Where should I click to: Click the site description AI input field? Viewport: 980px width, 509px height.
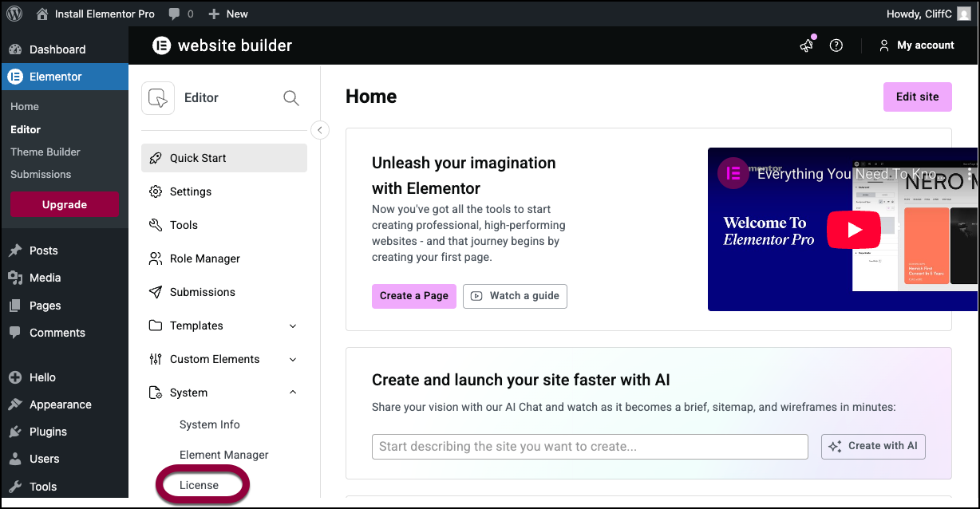pos(590,447)
